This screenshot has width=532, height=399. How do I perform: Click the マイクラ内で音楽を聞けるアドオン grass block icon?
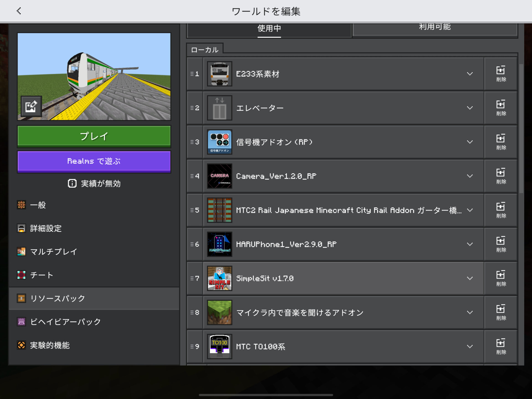[x=219, y=312]
